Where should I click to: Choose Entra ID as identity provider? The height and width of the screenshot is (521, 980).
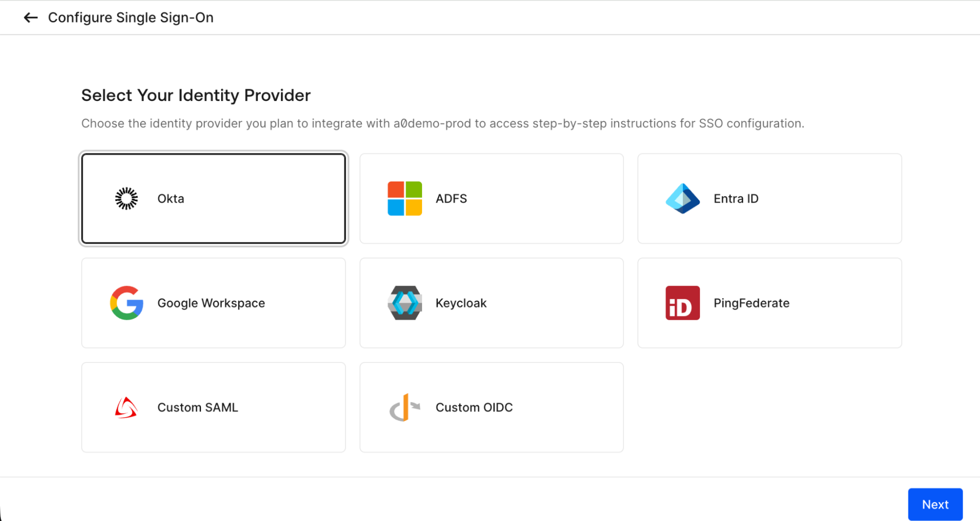[769, 198]
